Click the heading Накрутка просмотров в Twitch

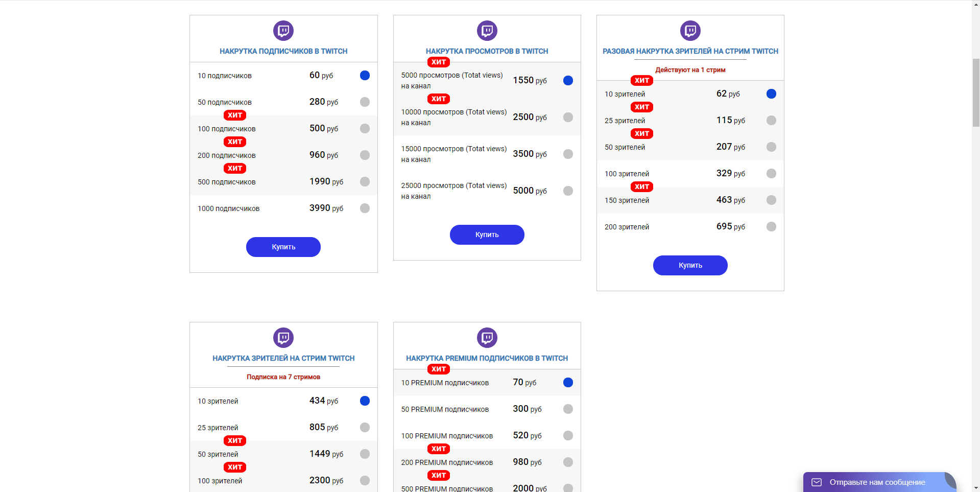(x=487, y=52)
